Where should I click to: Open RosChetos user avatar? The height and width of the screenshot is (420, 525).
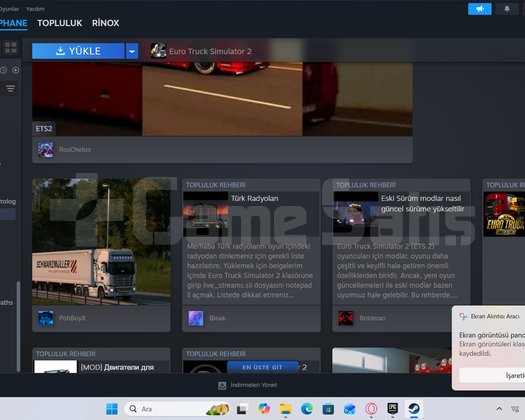pyautogui.click(x=46, y=149)
